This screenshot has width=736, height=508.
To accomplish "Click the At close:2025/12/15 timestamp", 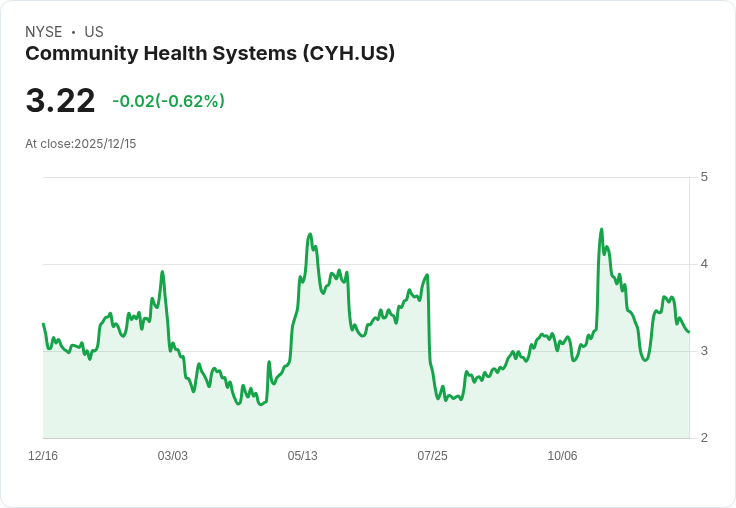I will tap(81, 144).
